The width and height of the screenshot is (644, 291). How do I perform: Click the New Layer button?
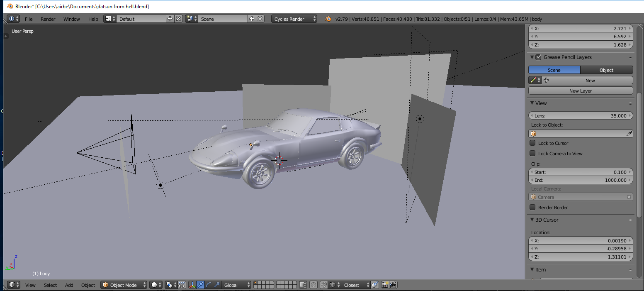[580, 90]
